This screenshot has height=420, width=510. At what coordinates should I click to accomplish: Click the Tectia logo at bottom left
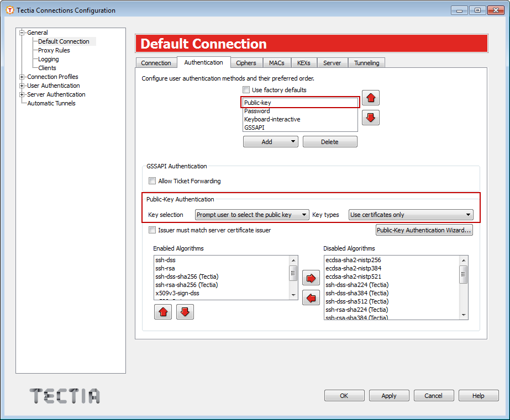click(x=64, y=396)
